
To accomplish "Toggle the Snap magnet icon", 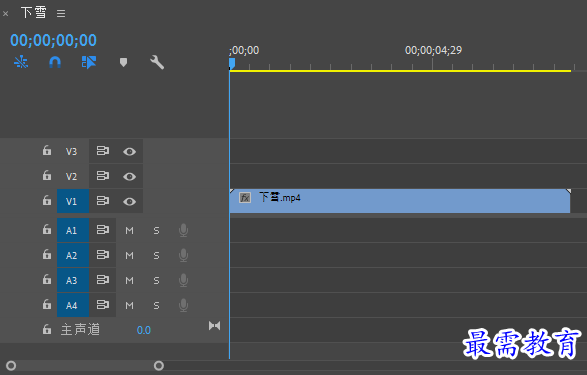I will 55,62.
